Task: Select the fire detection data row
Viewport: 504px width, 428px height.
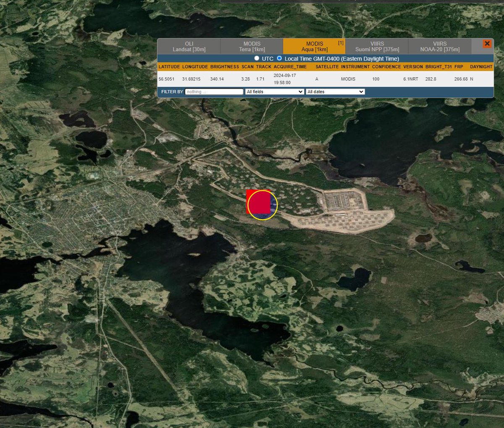Action: pyautogui.click(x=294, y=79)
